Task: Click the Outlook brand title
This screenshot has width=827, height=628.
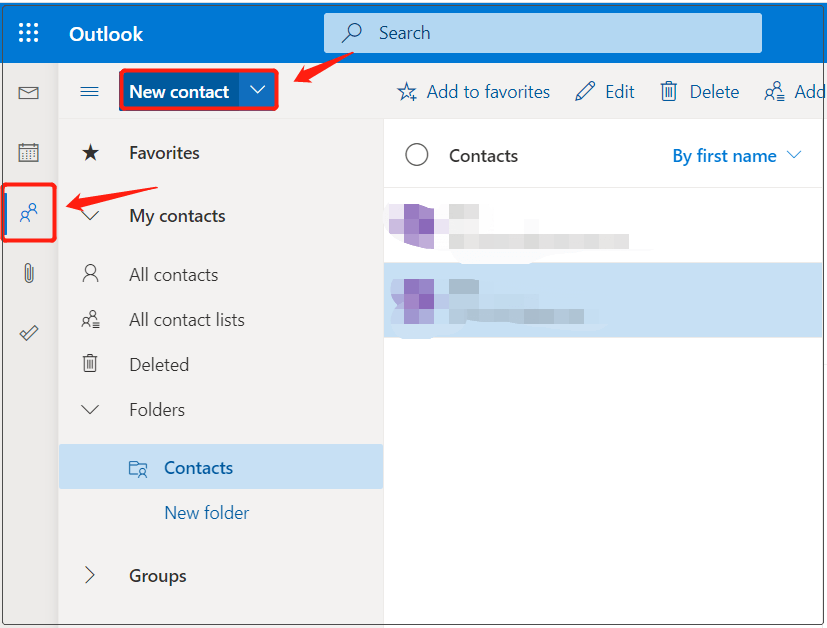Action: coord(105,34)
